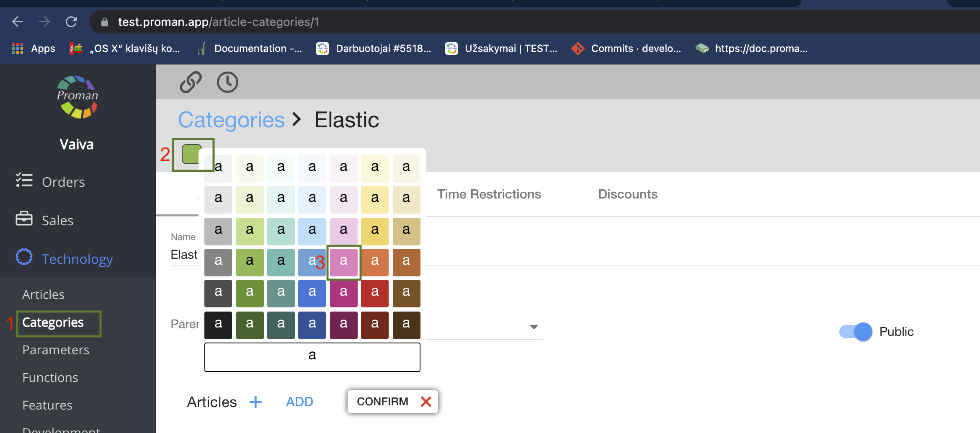Click the browser reload icon

tap(72, 22)
